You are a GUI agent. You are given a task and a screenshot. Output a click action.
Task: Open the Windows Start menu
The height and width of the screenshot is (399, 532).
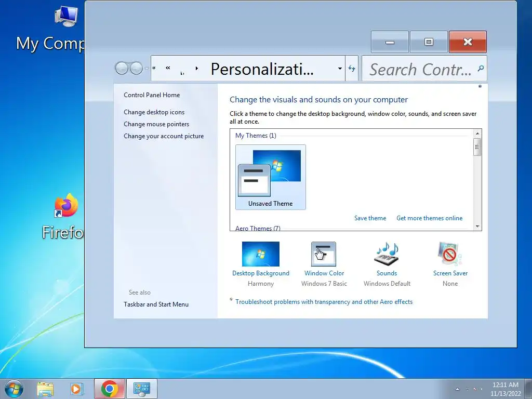click(x=14, y=389)
